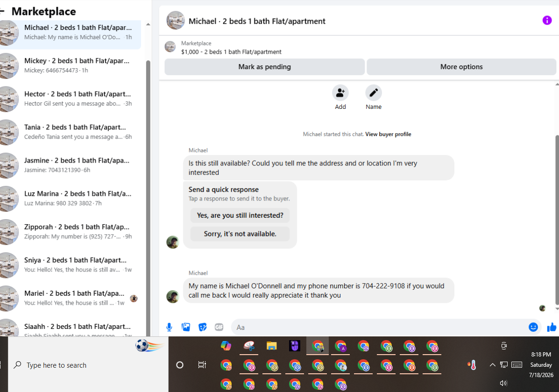
Task: Open the GIF picker icon
Action: click(x=219, y=327)
